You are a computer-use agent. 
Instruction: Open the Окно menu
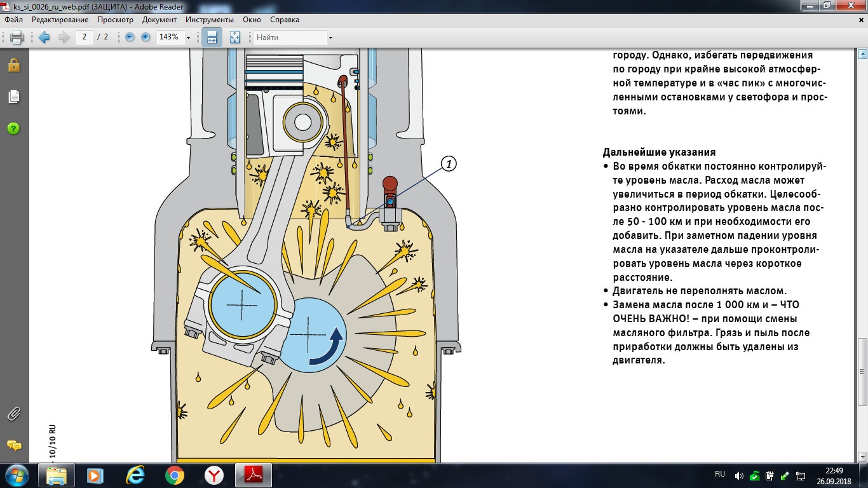(x=252, y=20)
